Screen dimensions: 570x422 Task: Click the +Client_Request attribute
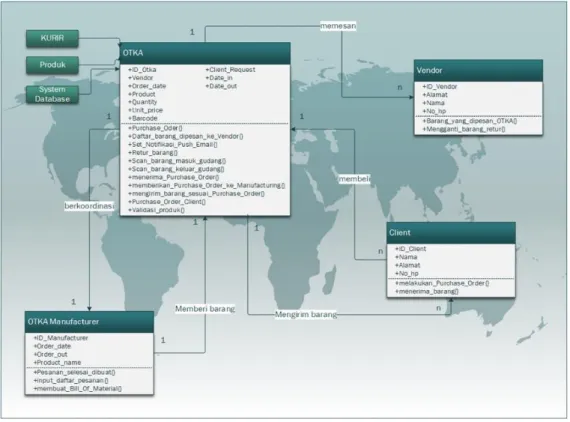pos(230,69)
